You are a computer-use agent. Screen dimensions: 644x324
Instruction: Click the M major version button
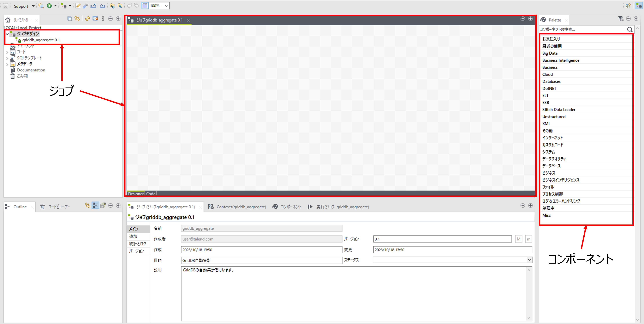point(519,239)
